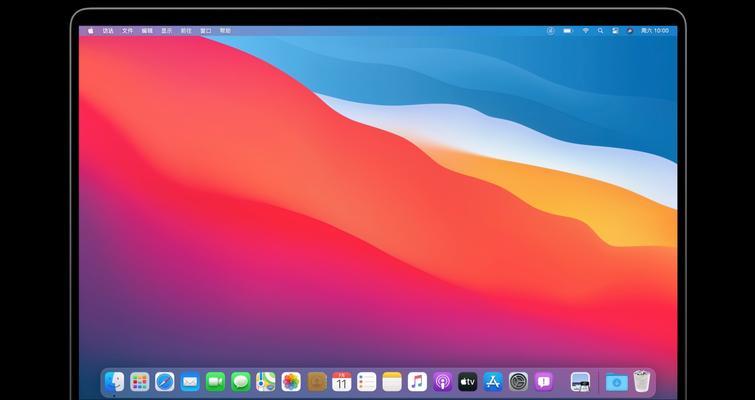This screenshot has height=400, width=755.
Task: Open the Mail app in the Dock
Action: (x=190, y=382)
